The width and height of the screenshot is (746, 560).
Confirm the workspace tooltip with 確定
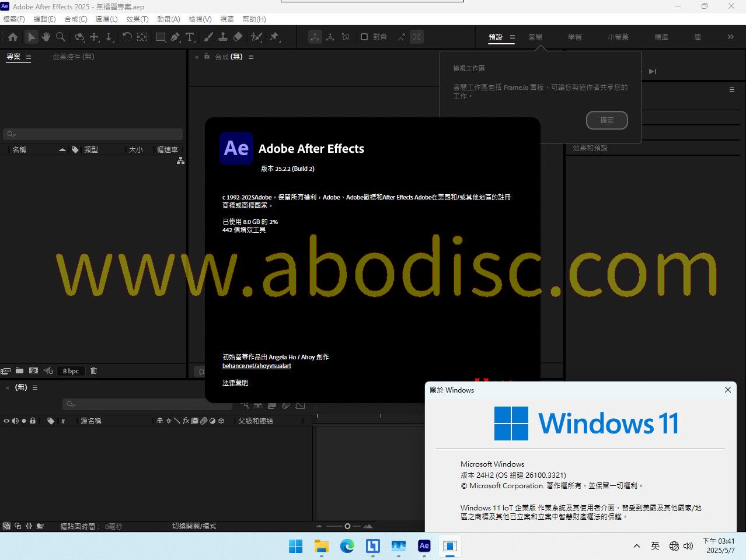click(x=607, y=120)
